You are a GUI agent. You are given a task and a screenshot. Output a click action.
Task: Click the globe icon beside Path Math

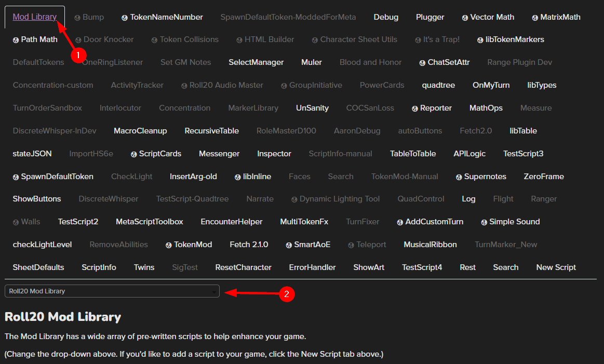[16, 40]
